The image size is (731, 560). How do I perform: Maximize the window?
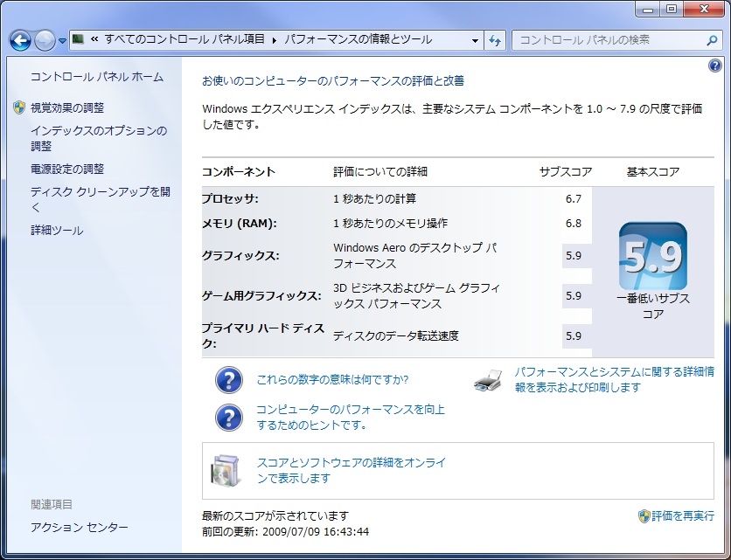point(671,9)
